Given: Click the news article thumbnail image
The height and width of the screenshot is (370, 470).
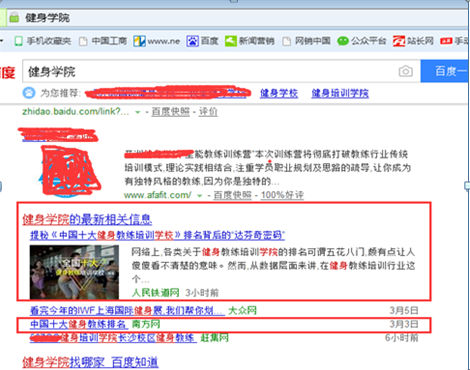Looking at the screenshot, I should point(74,272).
